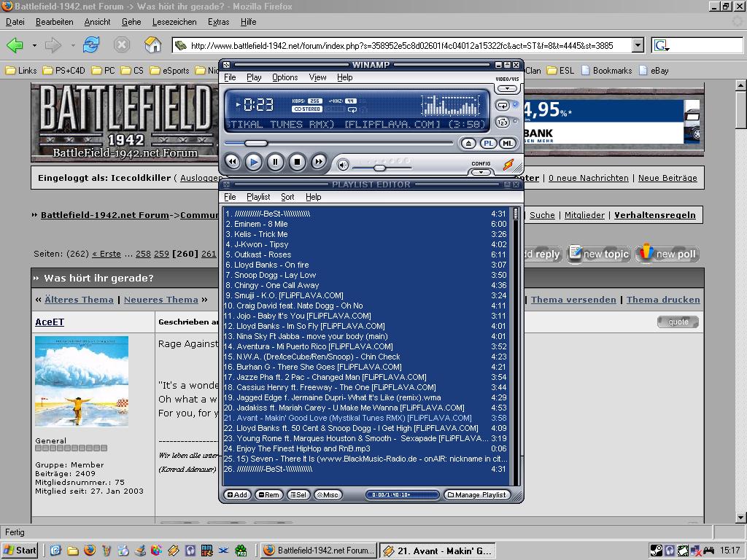Click the Misc button in playlist editor
Image resolution: width=747 pixels, height=560 pixels.
coord(328,495)
